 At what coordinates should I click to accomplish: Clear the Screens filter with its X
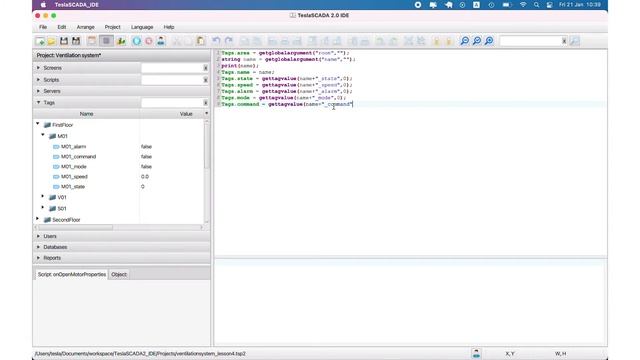pyautogui.click(x=205, y=68)
